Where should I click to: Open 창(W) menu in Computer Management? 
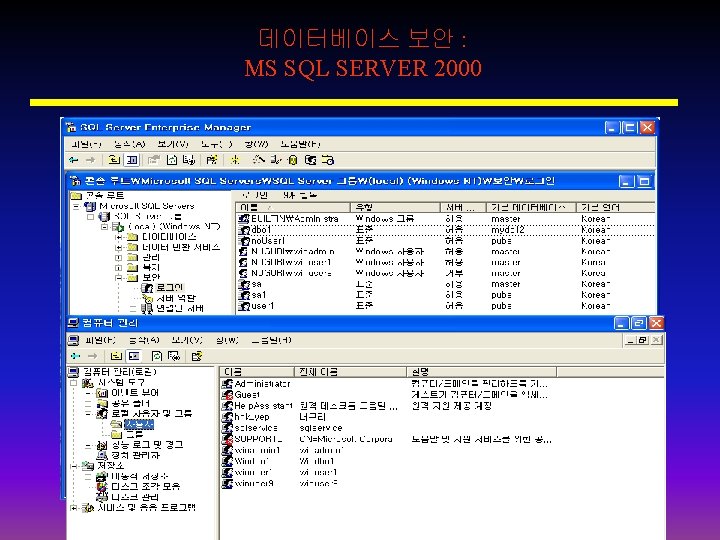click(x=227, y=340)
